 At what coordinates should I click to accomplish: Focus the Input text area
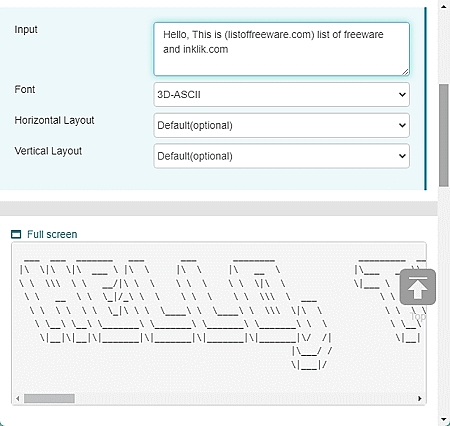281,49
